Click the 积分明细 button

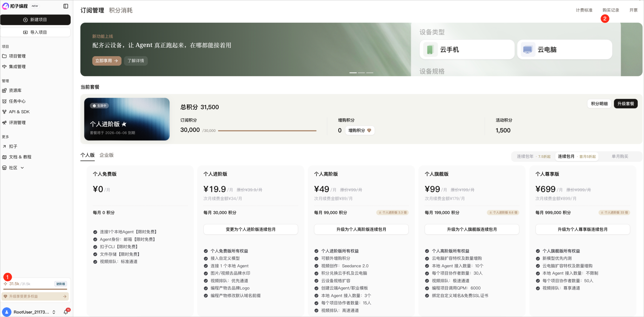599,104
